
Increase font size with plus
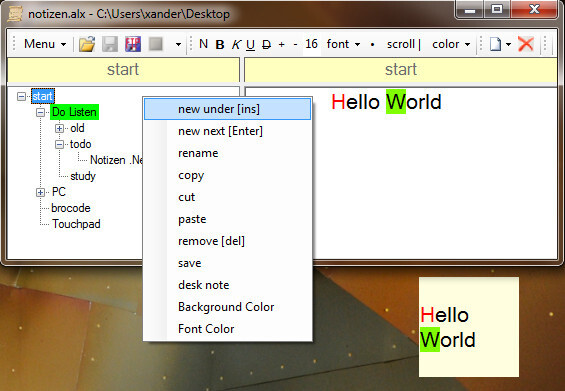281,44
